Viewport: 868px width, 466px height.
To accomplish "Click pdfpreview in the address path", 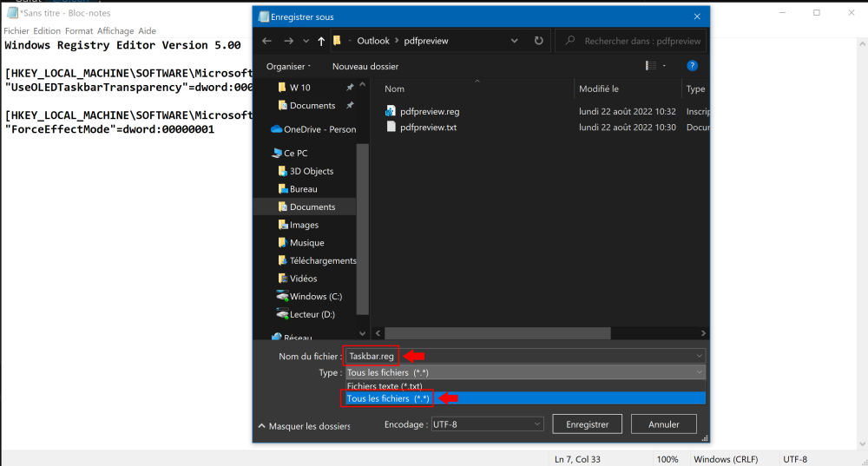I will pyautogui.click(x=425, y=41).
